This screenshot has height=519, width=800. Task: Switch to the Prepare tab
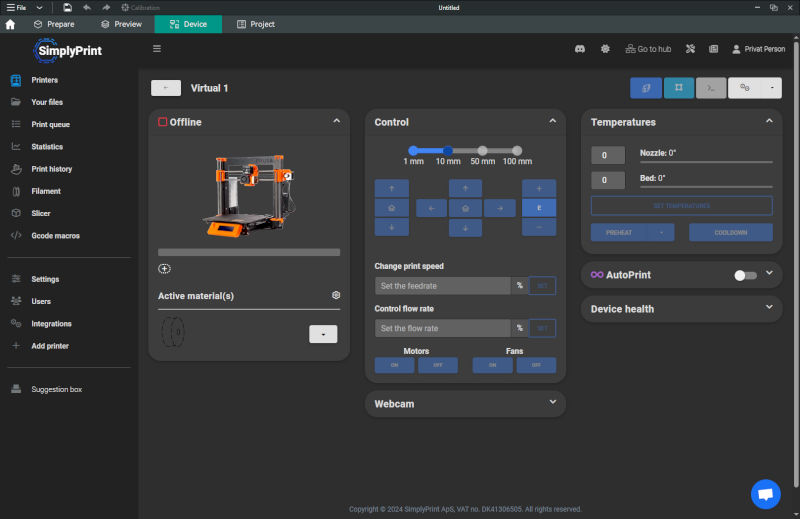[x=54, y=24]
